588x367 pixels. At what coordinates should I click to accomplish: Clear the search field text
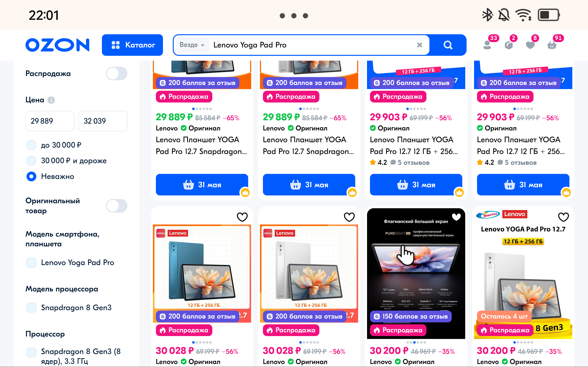coord(419,45)
